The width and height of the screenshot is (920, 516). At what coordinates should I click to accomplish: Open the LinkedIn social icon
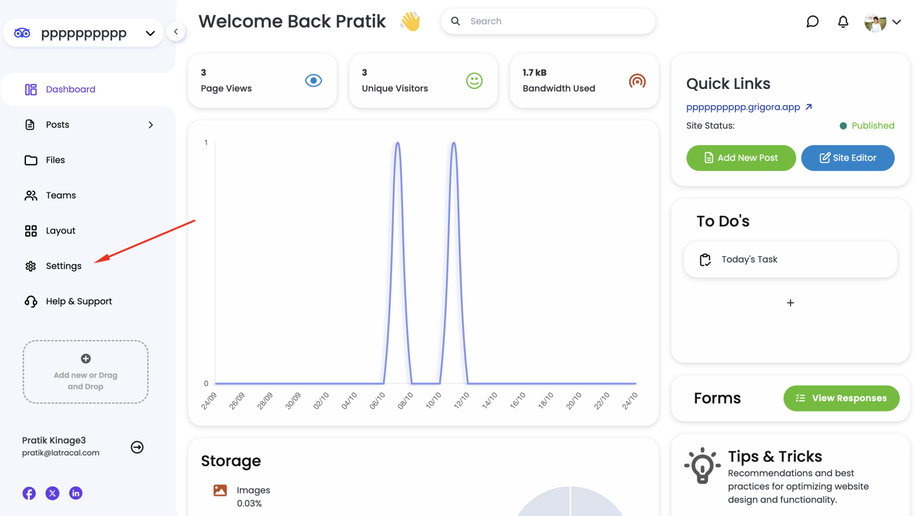(x=76, y=493)
